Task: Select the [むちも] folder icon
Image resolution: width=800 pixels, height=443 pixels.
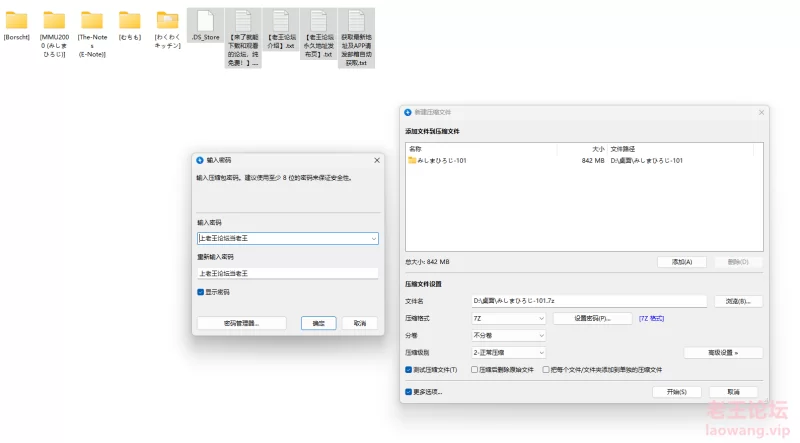Action: click(130, 20)
